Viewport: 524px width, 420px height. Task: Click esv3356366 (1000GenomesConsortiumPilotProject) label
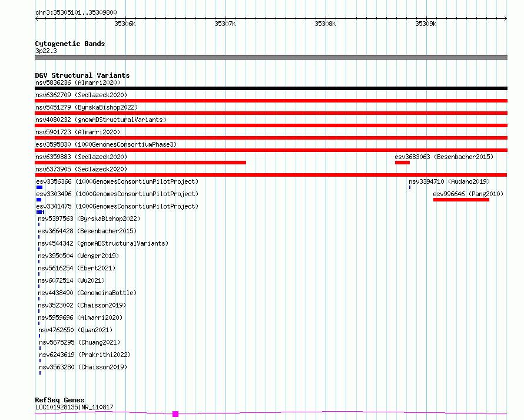(x=117, y=181)
